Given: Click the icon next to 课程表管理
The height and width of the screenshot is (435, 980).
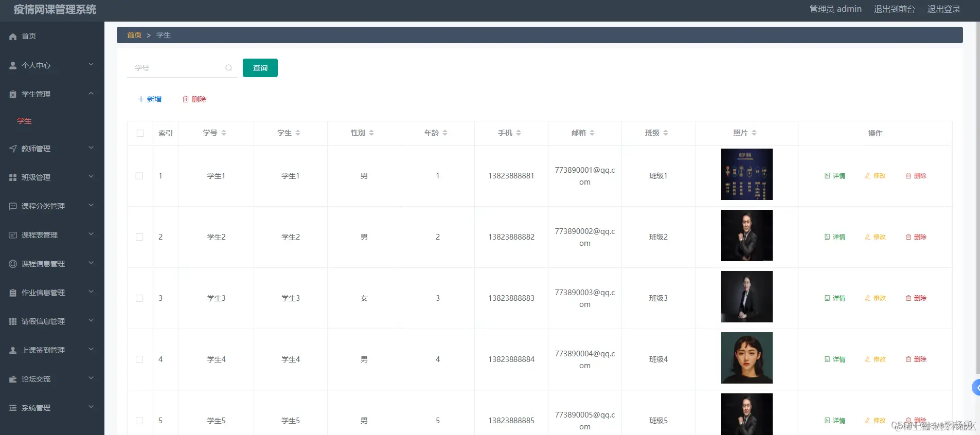Looking at the screenshot, I should point(13,235).
